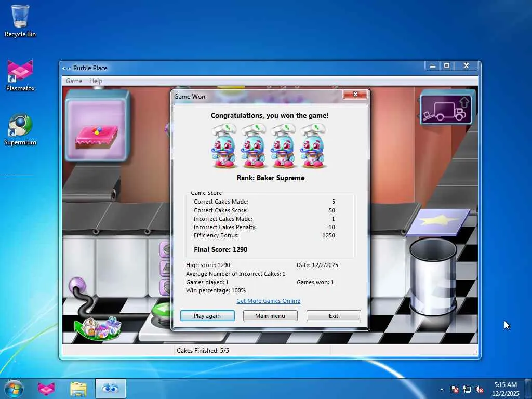Launch Plasmafox from the taskbar
This screenshot has width=532, height=399.
[x=46, y=389]
